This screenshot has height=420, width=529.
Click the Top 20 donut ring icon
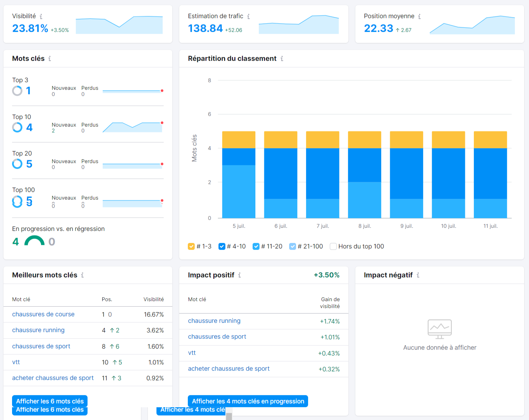[17, 164]
